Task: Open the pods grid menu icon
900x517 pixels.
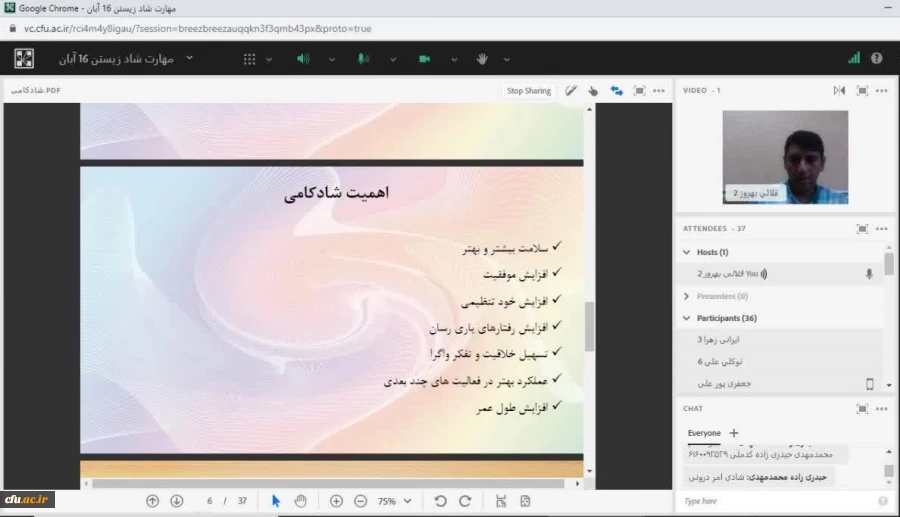Action: 249,59
